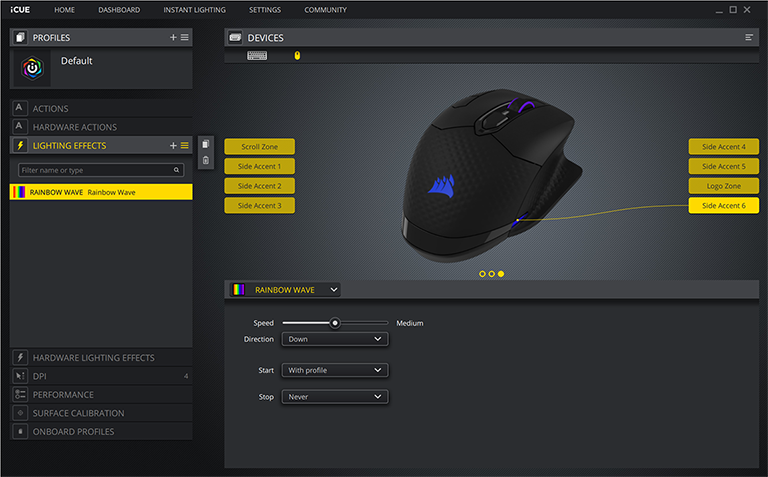Open the Stop dropdown set to Never
Viewport: 768px width, 477px height.
pyautogui.click(x=335, y=397)
